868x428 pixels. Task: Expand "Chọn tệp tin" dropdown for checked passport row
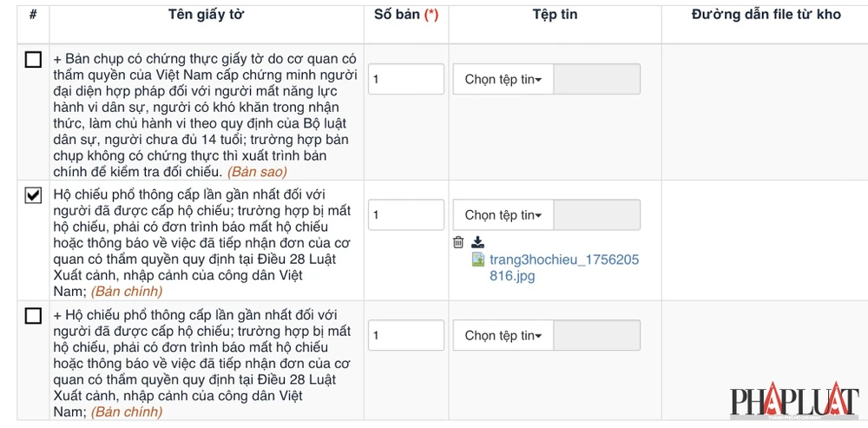503,215
